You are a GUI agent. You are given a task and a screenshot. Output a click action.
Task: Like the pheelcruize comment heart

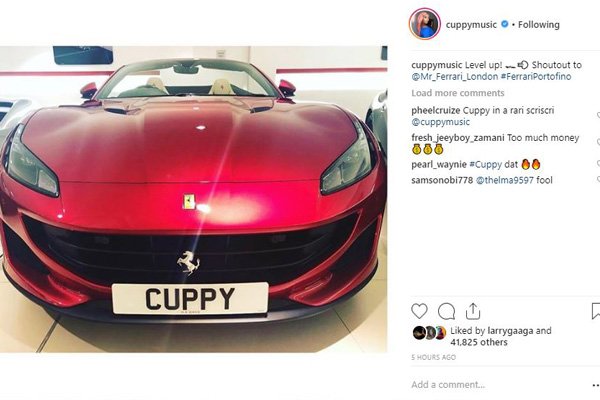point(598,115)
